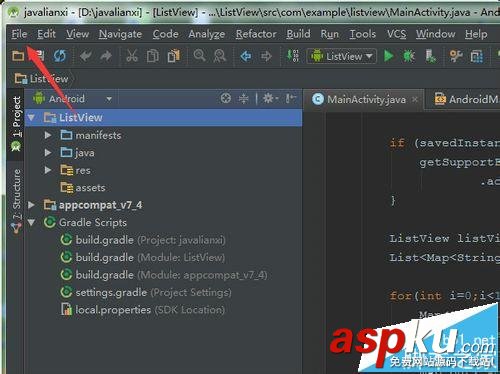
Task: Open the Build menu
Action: pyautogui.click(x=298, y=34)
